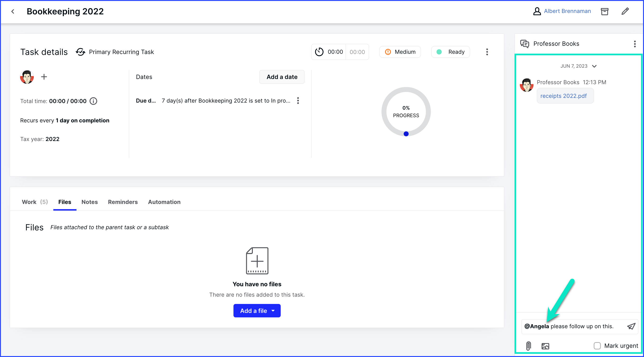Click the empty file placeholder icon
Viewport: 644px width, 357px height.
pos(257,261)
